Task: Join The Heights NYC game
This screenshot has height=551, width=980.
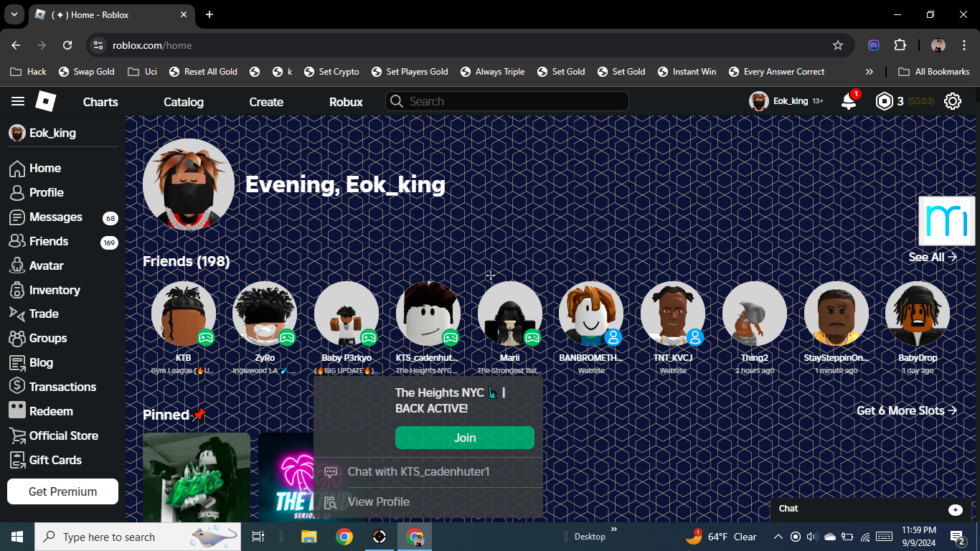Action: click(x=465, y=438)
